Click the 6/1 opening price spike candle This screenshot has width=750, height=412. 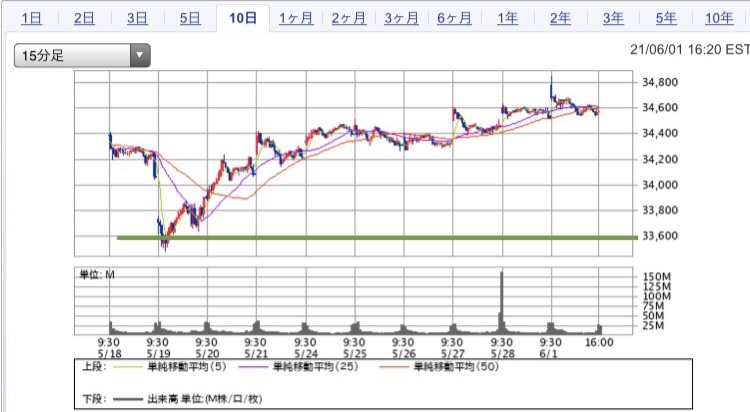click(551, 89)
